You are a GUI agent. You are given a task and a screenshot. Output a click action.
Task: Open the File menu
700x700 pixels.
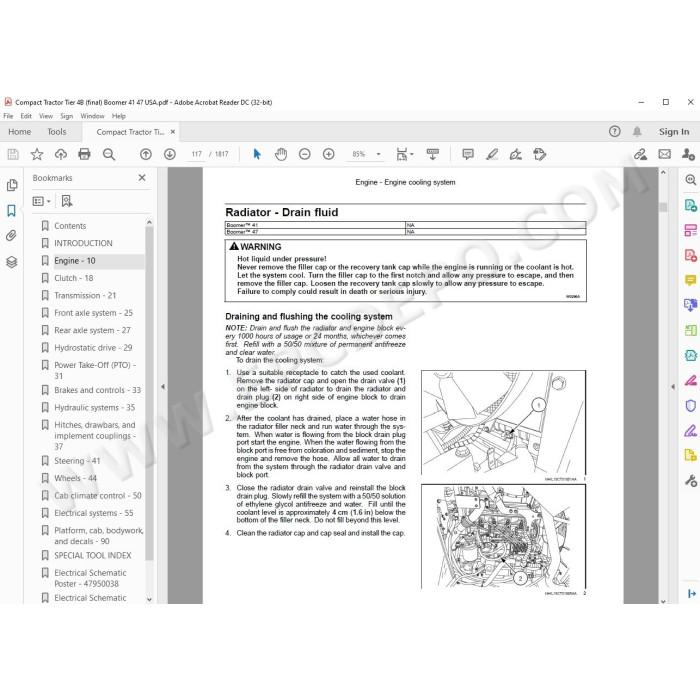(x=8, y=116)
